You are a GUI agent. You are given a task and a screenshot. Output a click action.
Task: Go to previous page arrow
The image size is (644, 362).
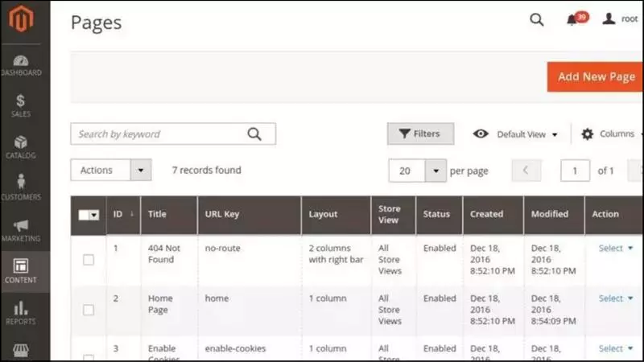pos(526,171)
